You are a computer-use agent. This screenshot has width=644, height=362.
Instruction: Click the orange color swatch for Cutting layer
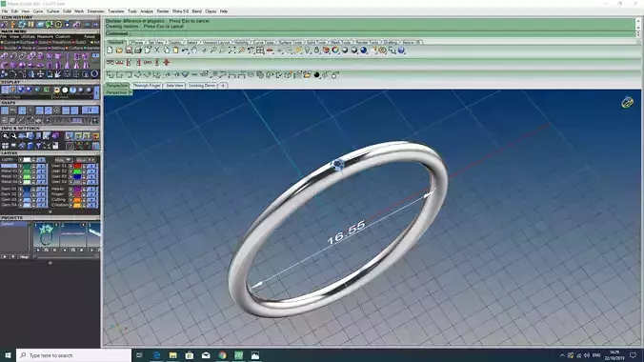[77, 200]
